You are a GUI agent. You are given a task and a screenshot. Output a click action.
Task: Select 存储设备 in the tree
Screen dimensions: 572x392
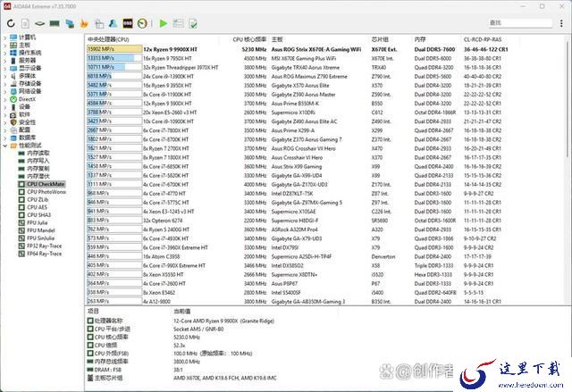pos(29,83)
